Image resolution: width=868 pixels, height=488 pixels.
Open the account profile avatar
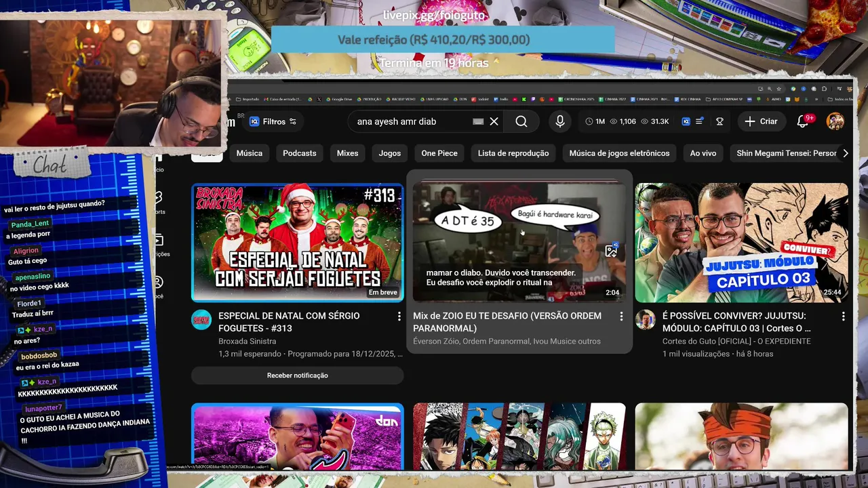835,121
